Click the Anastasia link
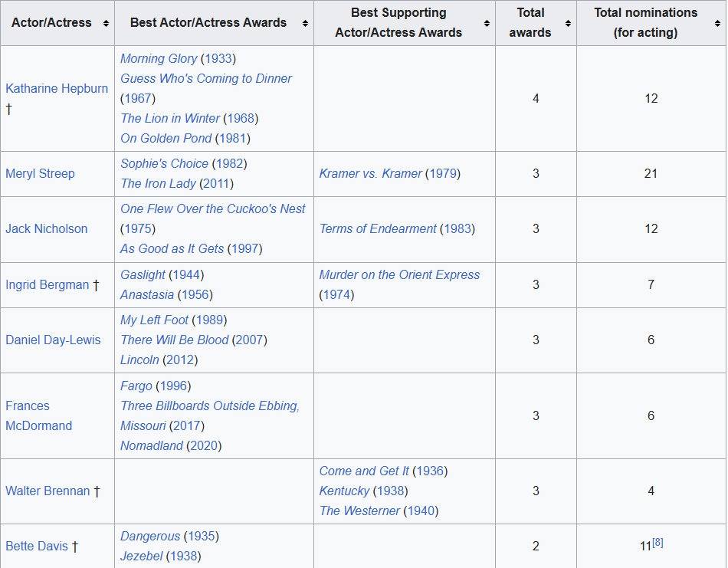Screen dimensions: 728x568 (147, 295)
